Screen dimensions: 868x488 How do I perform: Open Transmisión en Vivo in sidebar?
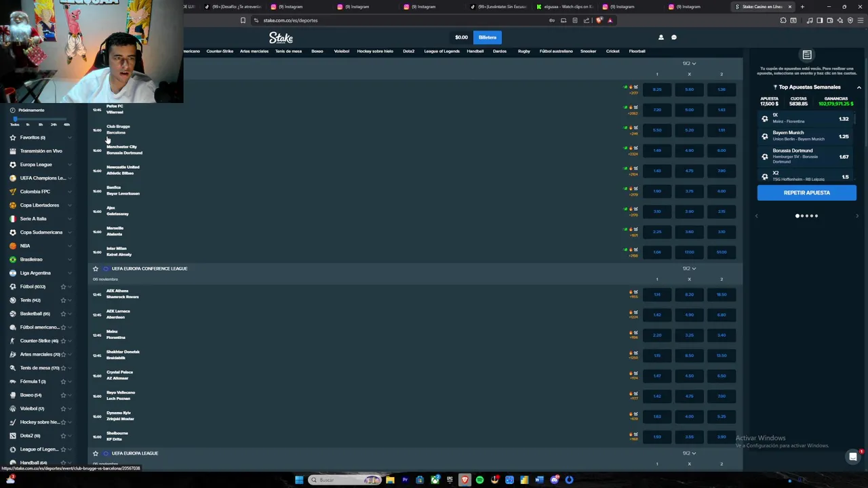41,151
